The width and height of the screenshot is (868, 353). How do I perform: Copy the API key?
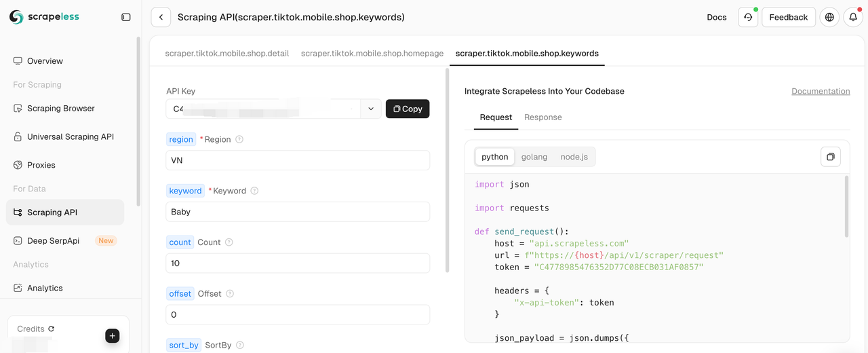pos(408,109)
